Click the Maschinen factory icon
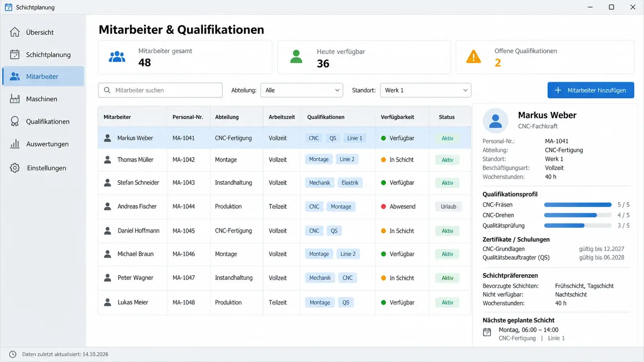 tap(15, 99)
